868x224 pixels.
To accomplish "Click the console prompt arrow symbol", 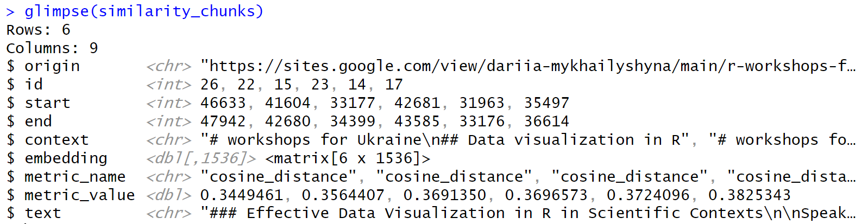I will (x=10, y=11).
